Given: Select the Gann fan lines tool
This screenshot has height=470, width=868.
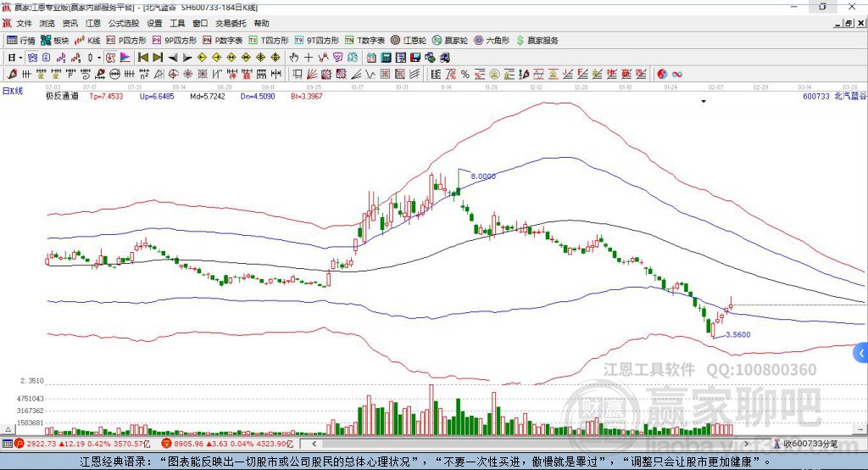Looking at the screenshot, I should click(x=312, y=75).
